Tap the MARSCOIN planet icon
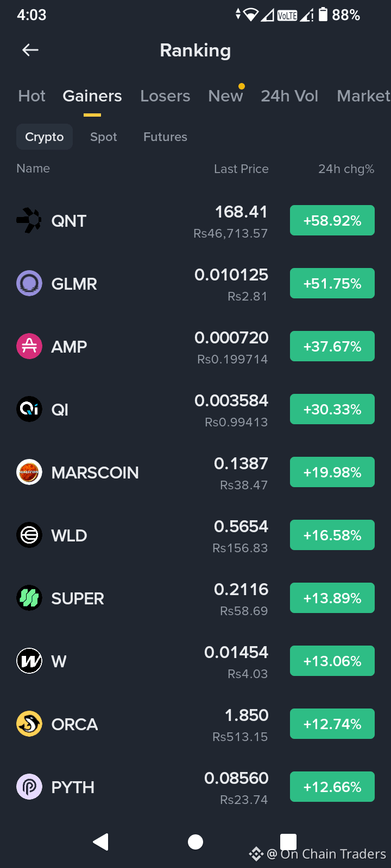Screen dimensions: 391x868 coord(29,472)
